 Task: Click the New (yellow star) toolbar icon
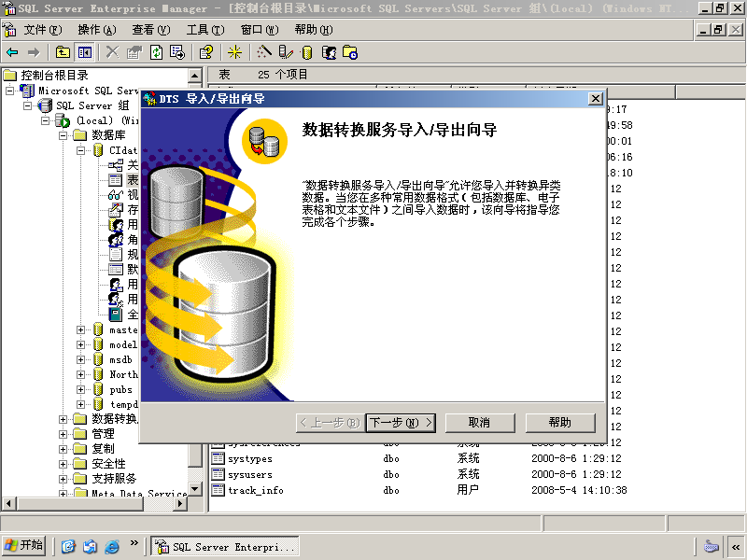click(x=234, y=52)
